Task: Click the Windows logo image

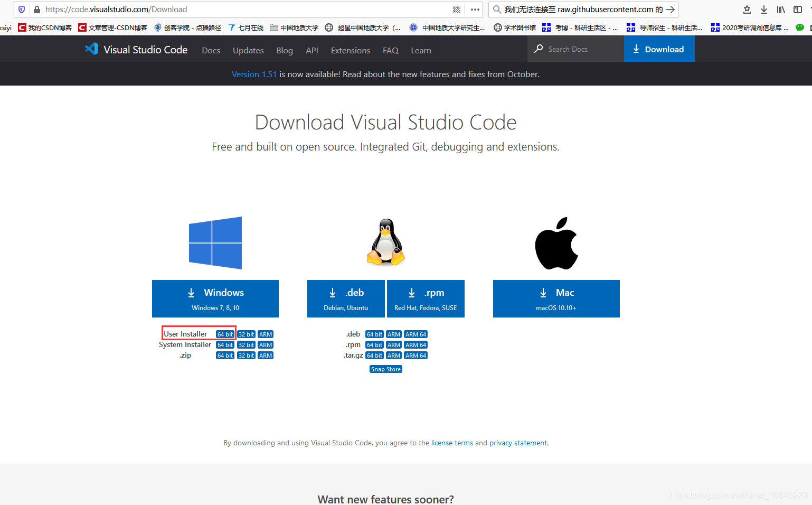Action: (215, 243)
